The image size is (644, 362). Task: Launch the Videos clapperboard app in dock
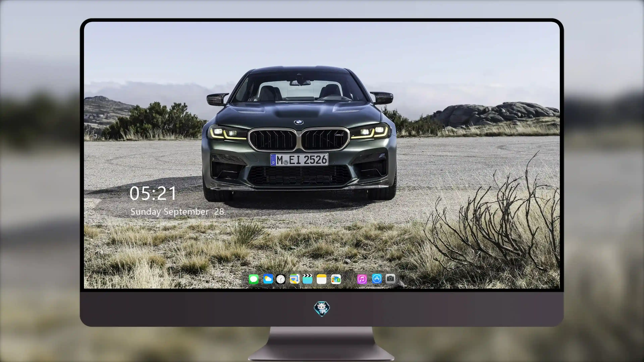click(308, 279)
